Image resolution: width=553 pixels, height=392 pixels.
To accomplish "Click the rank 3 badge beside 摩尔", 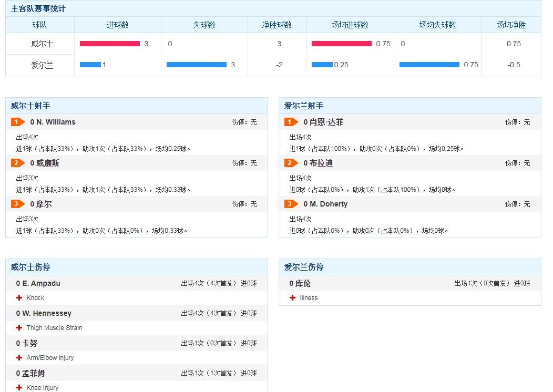I will pyautogui.click(x=18, y=204).
